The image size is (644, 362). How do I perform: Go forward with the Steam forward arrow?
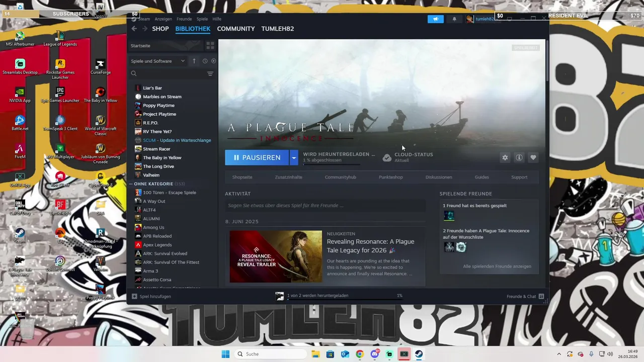[x=145, y=29]
